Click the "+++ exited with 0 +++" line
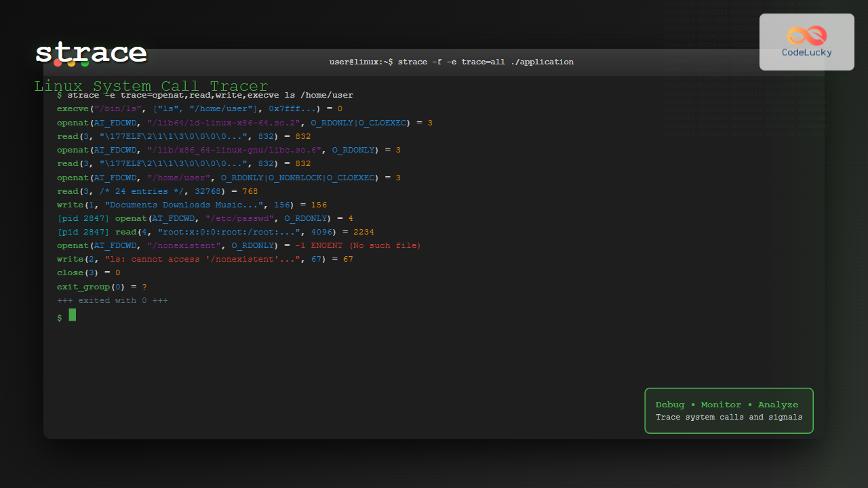The height and width of the screenshot is (488, 868). (x=112, y=300)
